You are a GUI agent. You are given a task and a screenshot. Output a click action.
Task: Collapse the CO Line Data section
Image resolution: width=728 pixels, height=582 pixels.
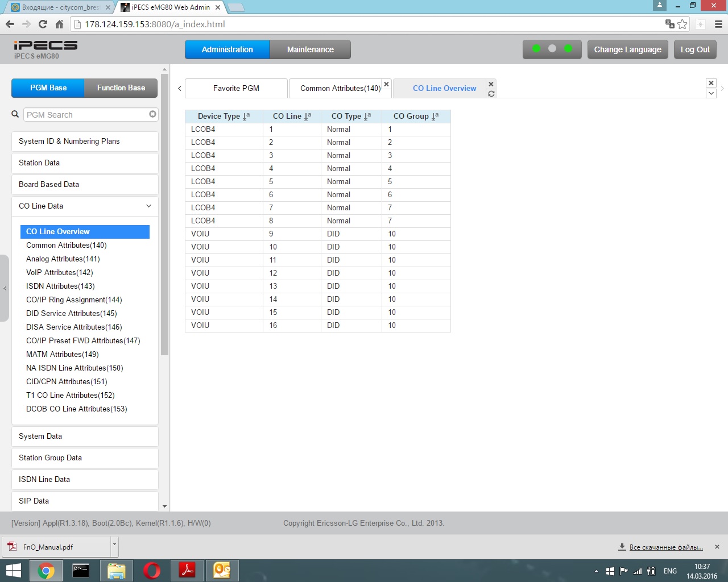(148, 206)
